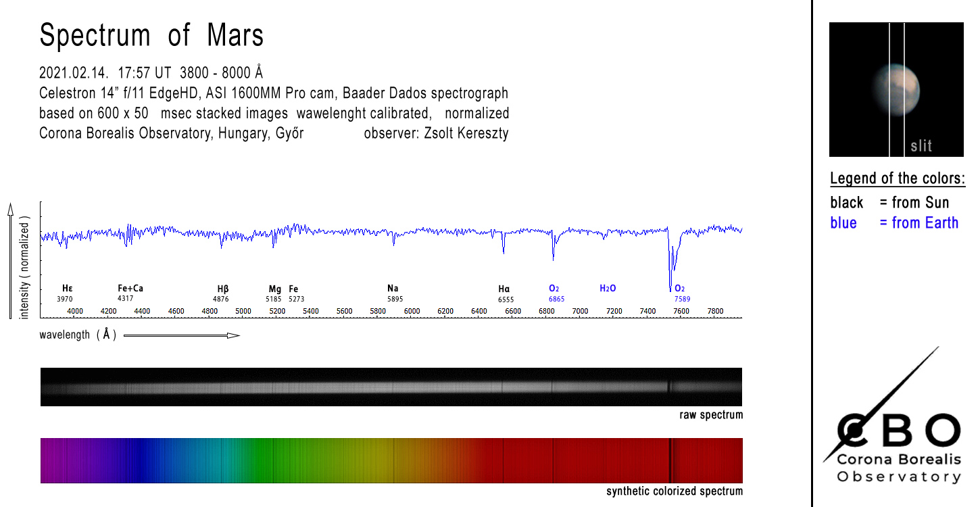Click the Fe+Ca 4317 line label
980x507 pixels.
(x=130, y=293)
